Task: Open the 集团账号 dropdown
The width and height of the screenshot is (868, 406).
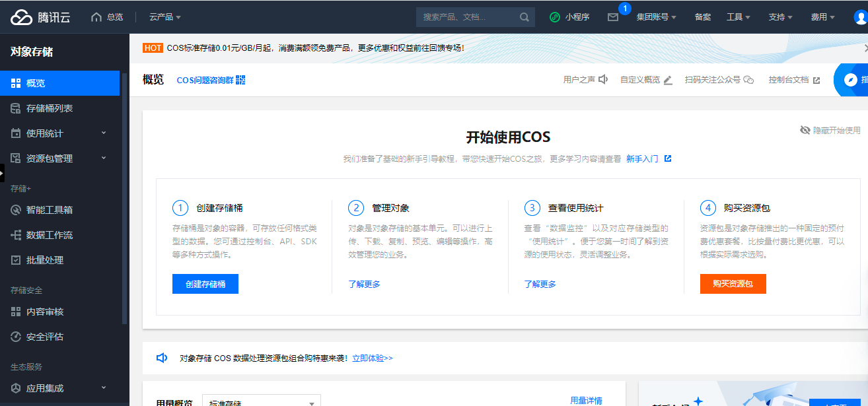Action: click(x=656, y=17)
